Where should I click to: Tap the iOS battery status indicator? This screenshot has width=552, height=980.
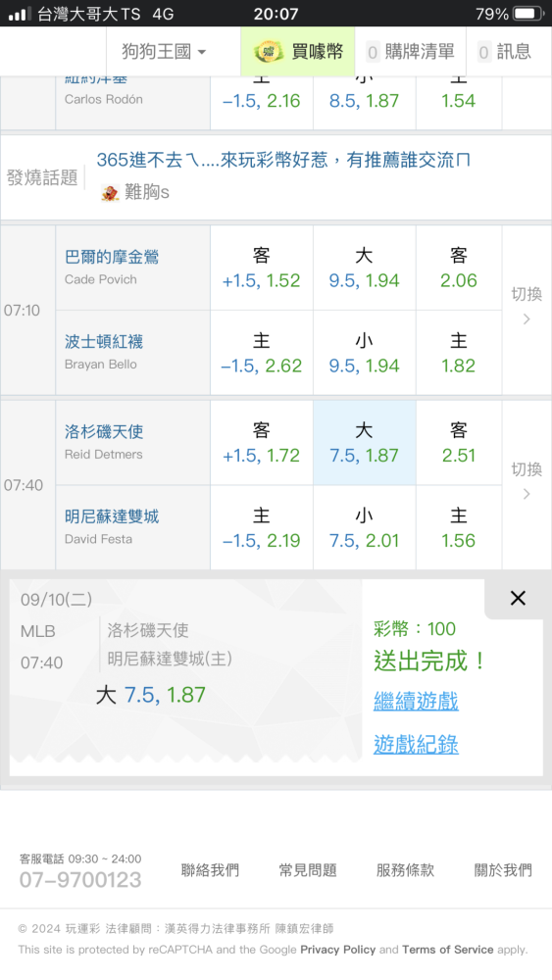coord(528,13)
